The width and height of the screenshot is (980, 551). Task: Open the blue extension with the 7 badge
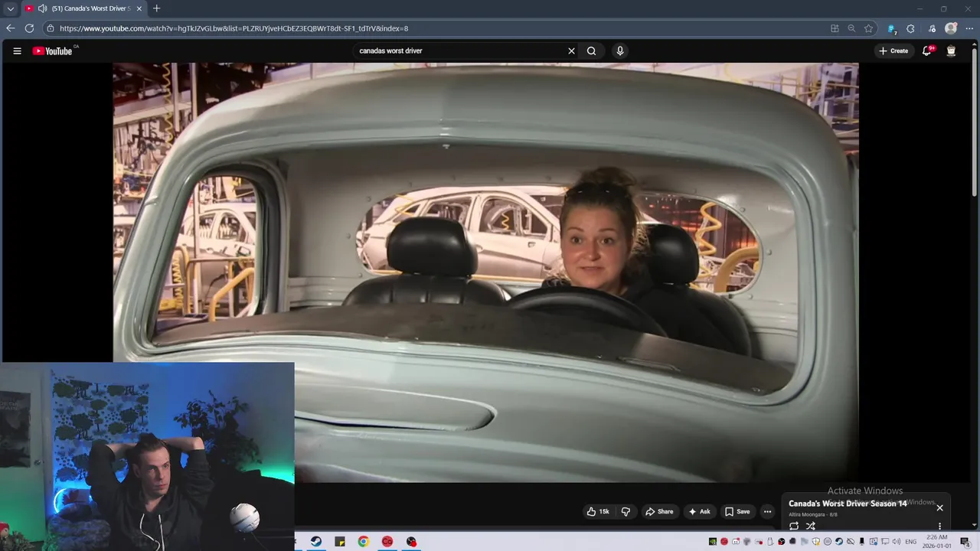click(892, 28)
